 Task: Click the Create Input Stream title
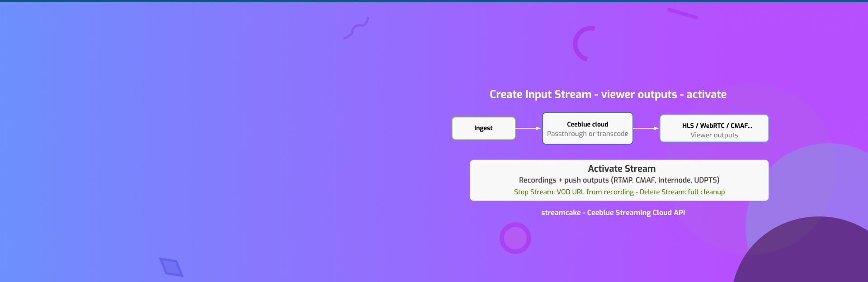[608, 94]
